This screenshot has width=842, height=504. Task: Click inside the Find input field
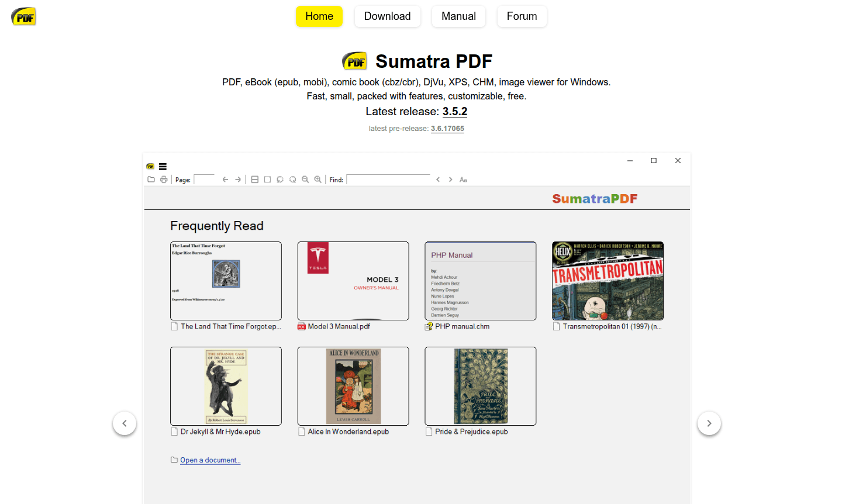pos(388,179)
